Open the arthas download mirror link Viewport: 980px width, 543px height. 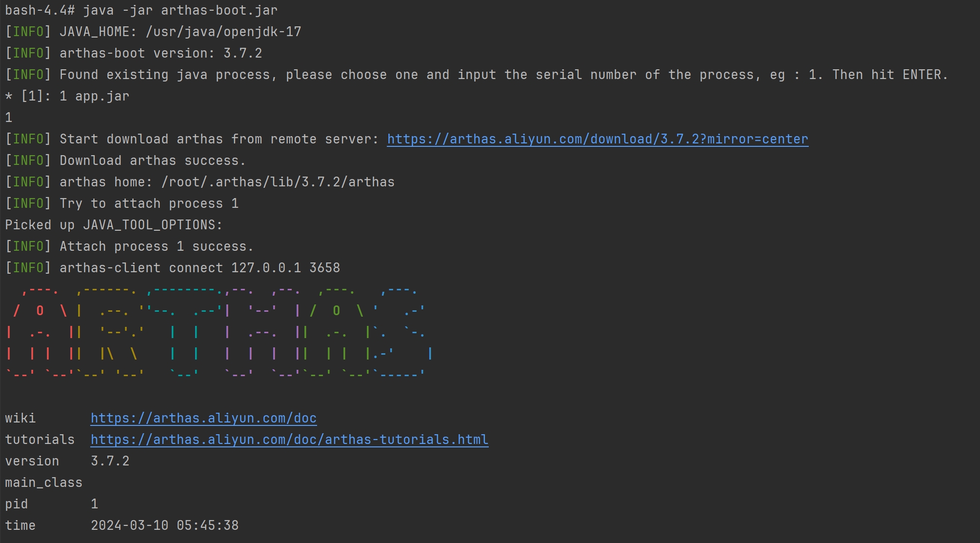(x=598, y=140)
